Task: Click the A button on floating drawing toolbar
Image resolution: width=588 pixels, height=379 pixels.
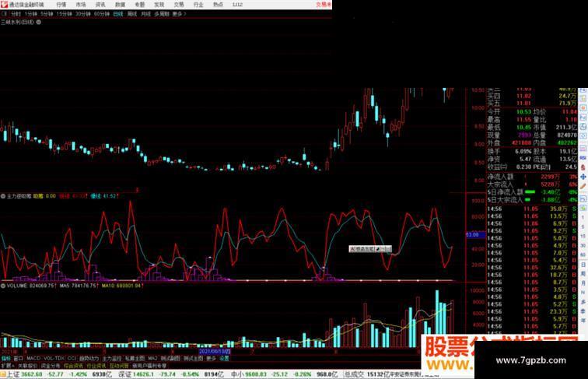Action: tap(352, 249)
